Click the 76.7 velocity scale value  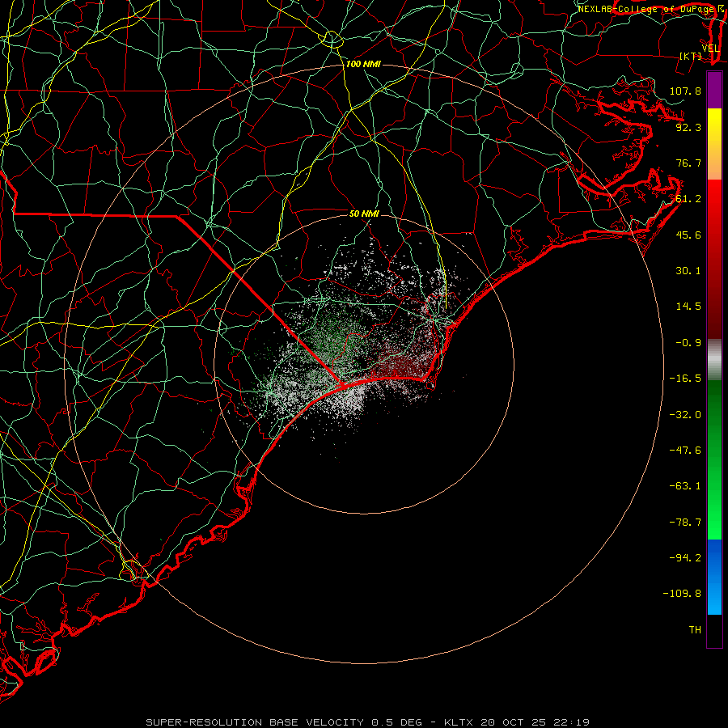pyautogui.click(x=688, y=163)
